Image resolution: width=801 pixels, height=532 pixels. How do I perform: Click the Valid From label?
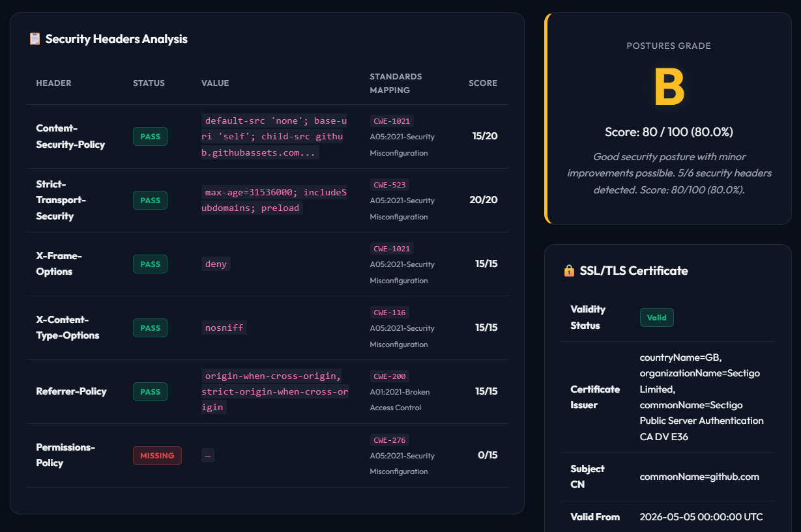click(x=595, y=517)
